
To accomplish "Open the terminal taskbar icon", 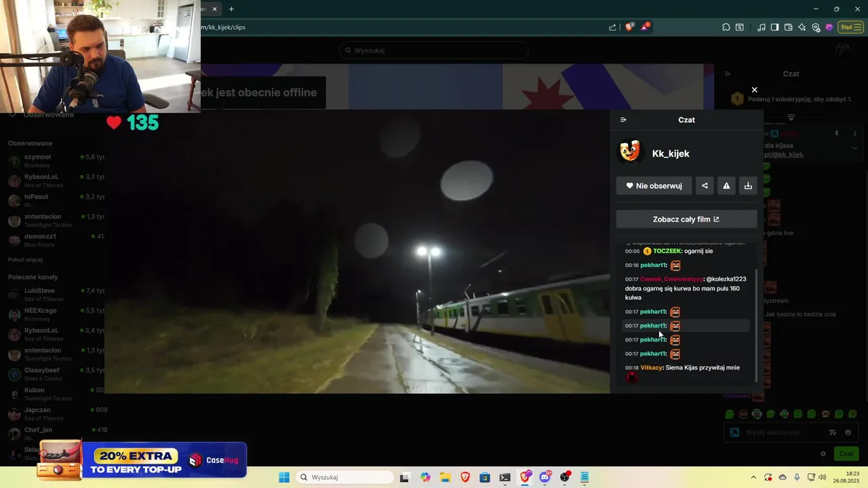I will coord(505,477).
